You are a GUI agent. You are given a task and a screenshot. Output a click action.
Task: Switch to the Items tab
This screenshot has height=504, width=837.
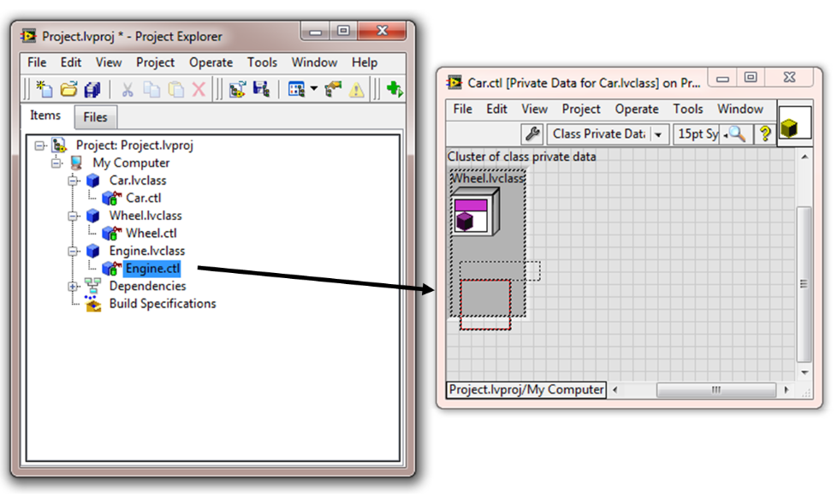(45, 116)
